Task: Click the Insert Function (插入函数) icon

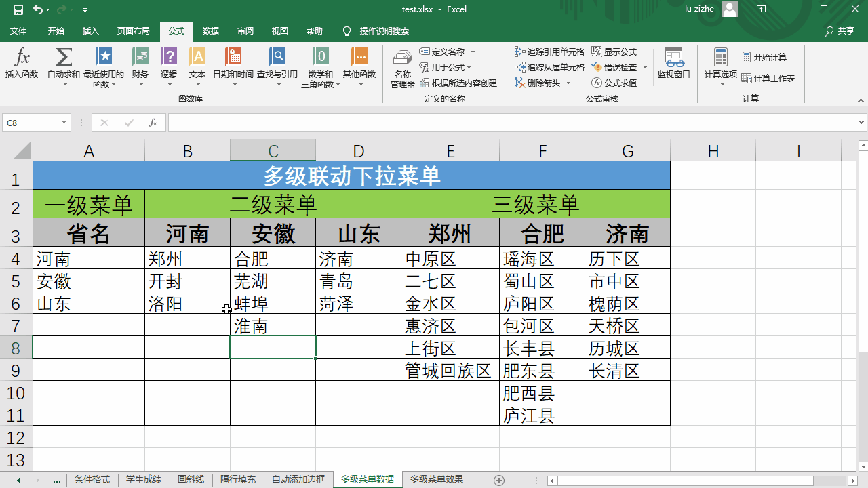Action: tap(22, 64)
